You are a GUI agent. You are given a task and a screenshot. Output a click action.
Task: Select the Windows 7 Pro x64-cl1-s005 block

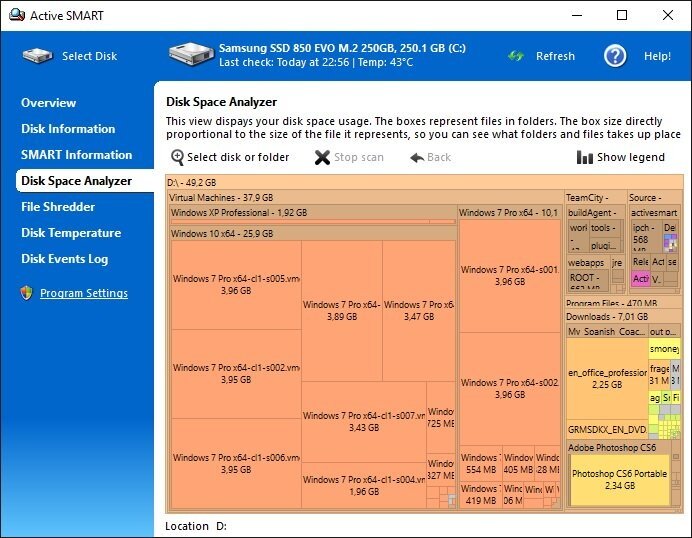click(236, 285)
